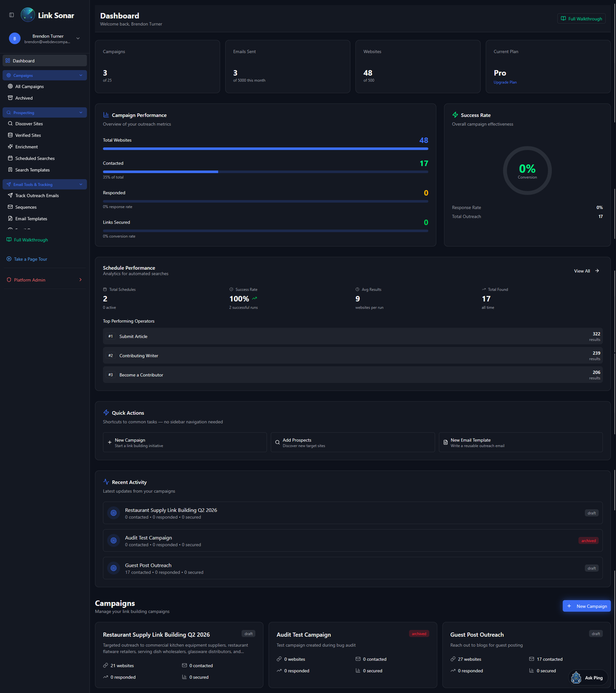Click the Quick Actions lightning icon

tap(106, 413)
